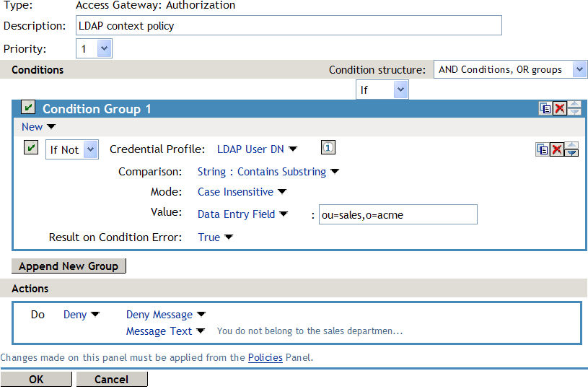Click into the Description field

click(289, 25)
